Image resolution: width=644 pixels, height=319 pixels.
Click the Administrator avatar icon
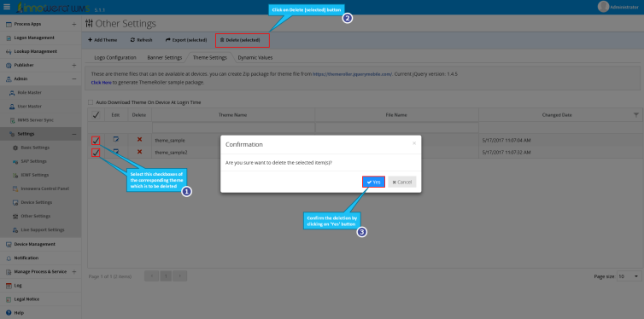603,7
